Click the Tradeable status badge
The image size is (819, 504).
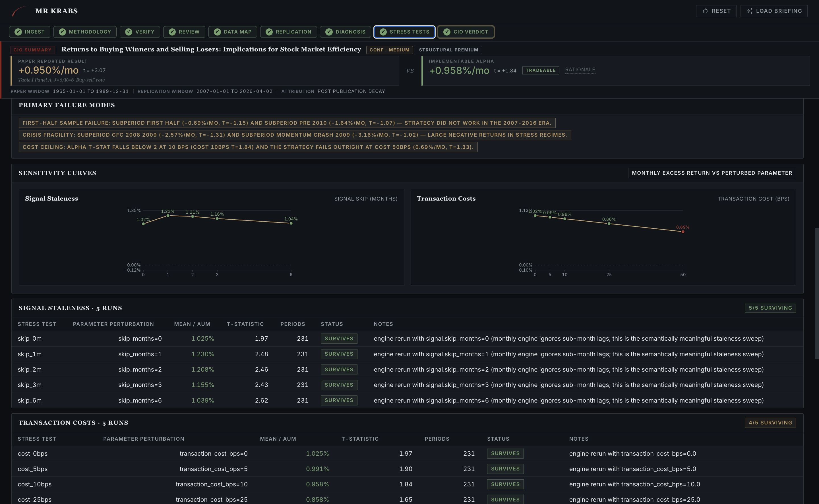pos(540,70)
